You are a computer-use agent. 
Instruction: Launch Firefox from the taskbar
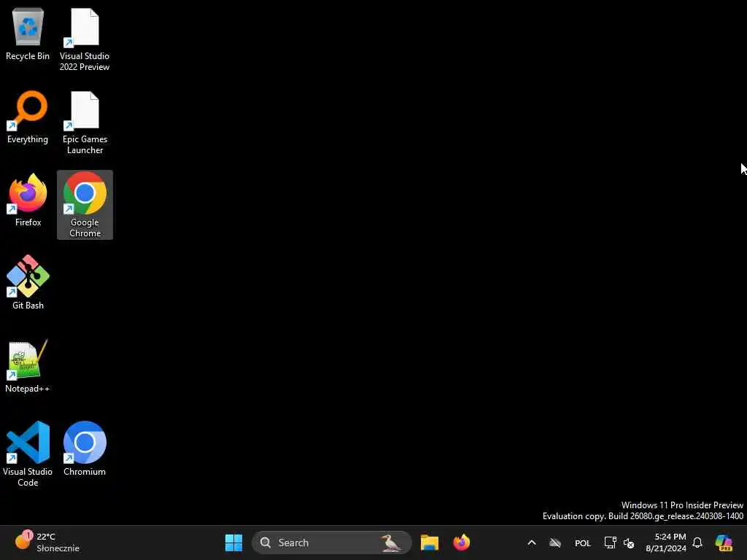(x=461, y=542)
